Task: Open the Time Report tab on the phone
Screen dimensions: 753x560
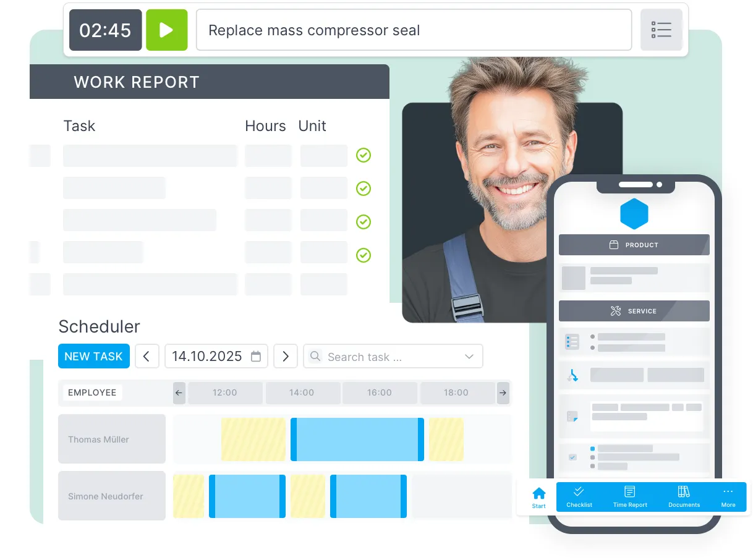Action: tap(630, 498)
